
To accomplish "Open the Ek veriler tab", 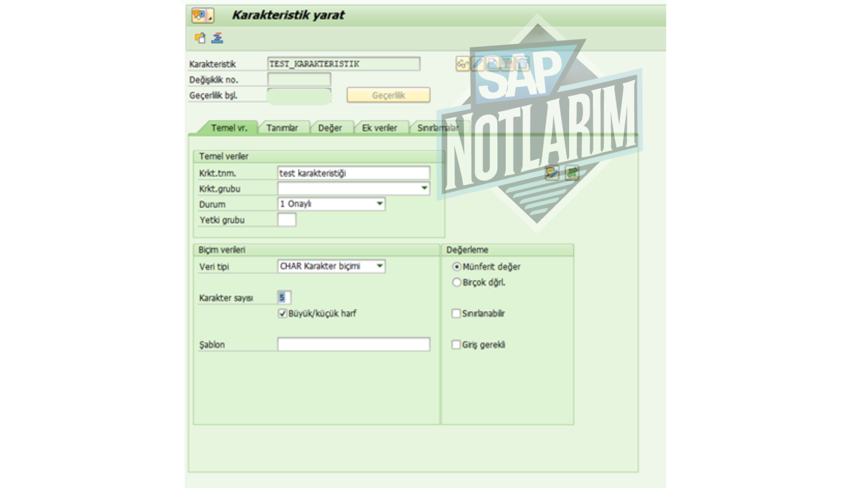I will (x=379, y=128).
